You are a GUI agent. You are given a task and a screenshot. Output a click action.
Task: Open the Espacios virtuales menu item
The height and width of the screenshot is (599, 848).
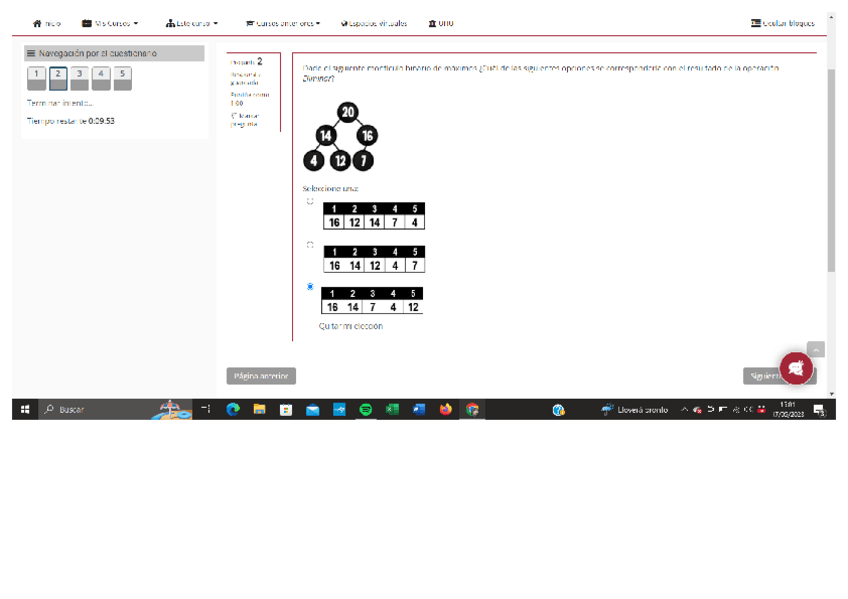coord(374,23)
